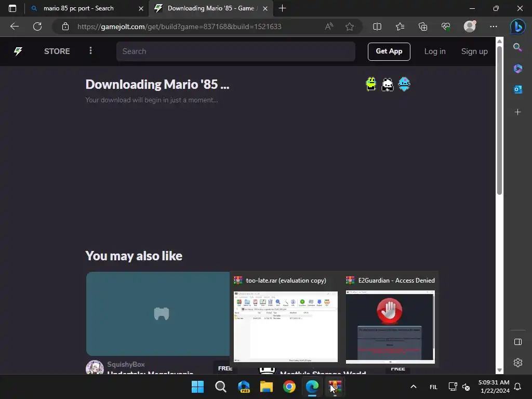Show hidden system tray icons
The height and width of the screenshot is (399, 532).
point(413,387)
